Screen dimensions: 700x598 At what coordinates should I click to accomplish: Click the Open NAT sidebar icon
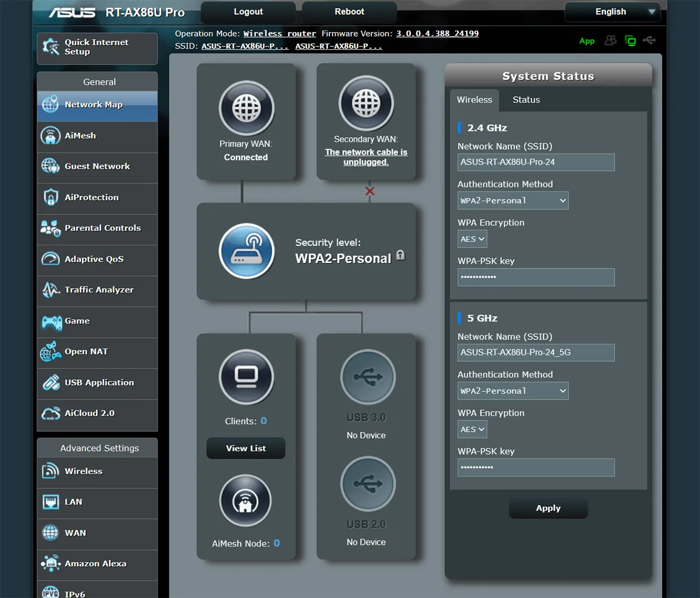tap(50, 351)
